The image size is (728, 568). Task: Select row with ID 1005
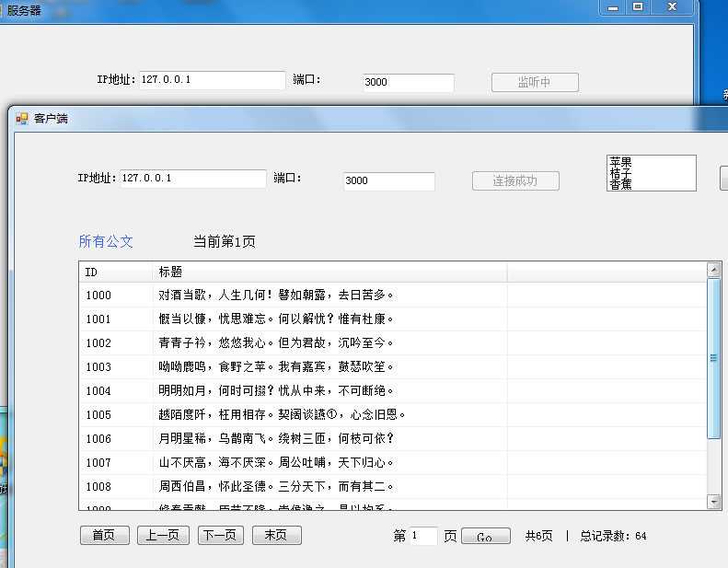click(393, 415)
